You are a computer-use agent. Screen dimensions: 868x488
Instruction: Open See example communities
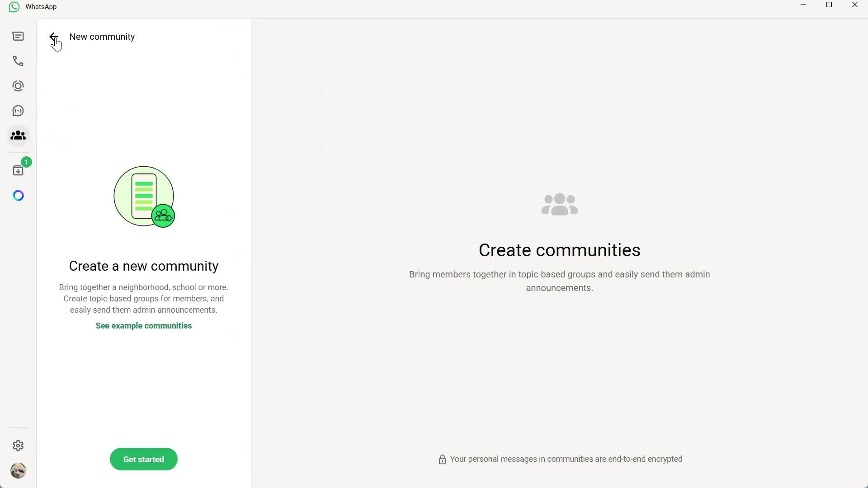point(143,325)
